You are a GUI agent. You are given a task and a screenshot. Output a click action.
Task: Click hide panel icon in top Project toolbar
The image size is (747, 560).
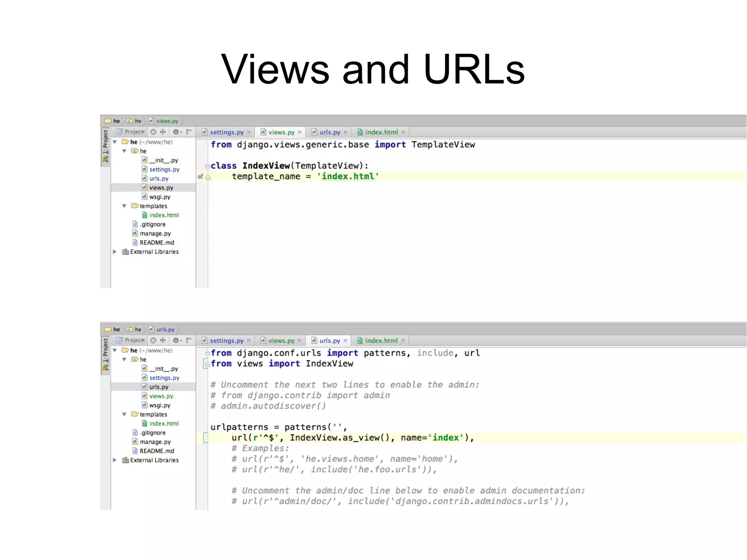coord(189,132)
